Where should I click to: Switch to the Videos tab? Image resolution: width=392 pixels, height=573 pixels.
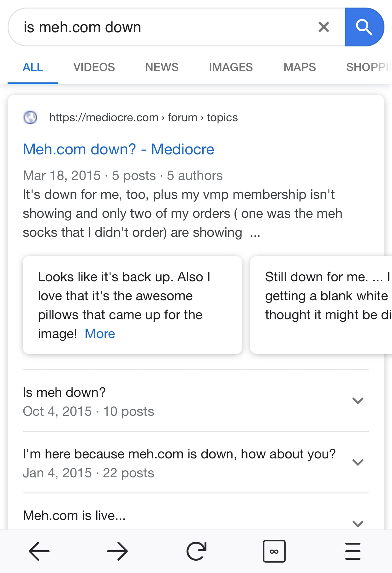coord(94,67)
